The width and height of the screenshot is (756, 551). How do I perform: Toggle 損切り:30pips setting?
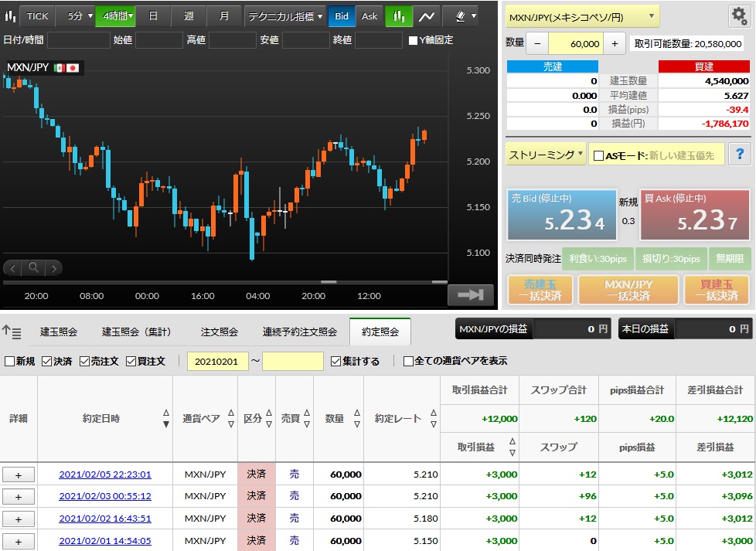[671, 259]
